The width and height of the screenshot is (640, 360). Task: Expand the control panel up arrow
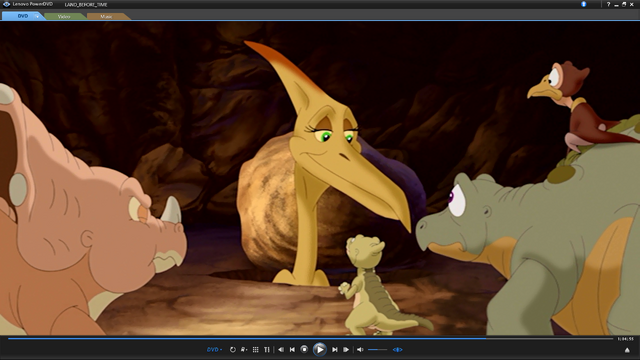[627, 350]
